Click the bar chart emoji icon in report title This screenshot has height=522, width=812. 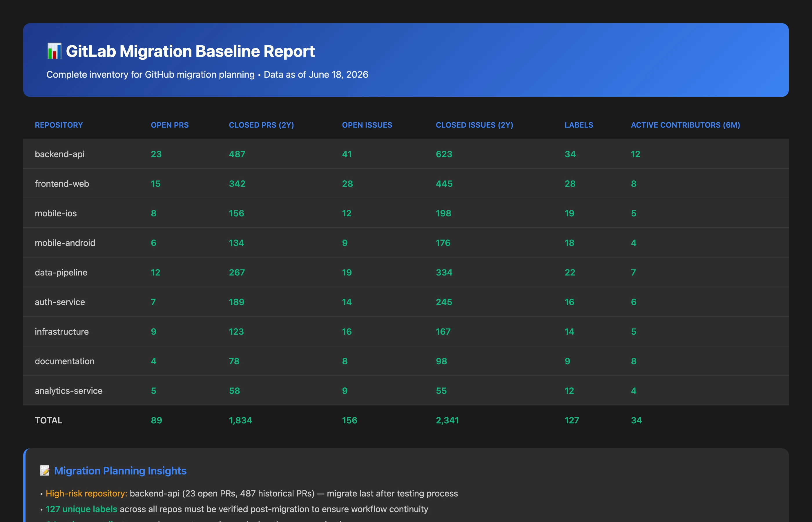point(54,51)
